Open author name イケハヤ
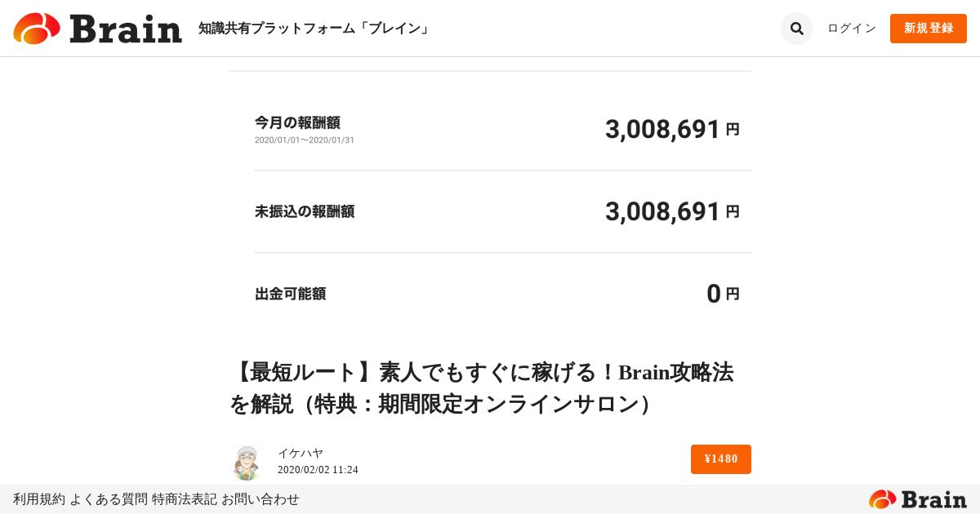 300,454
